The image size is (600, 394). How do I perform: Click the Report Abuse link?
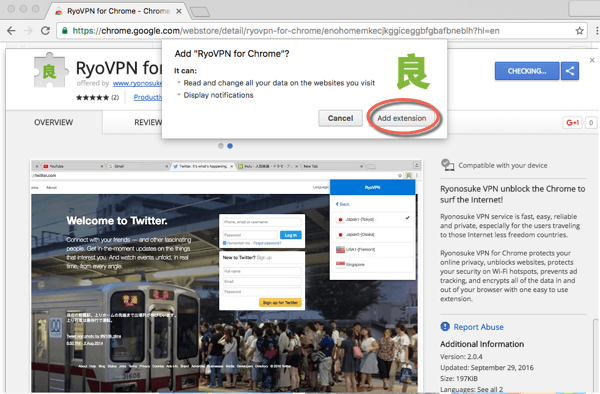[478, 327]
